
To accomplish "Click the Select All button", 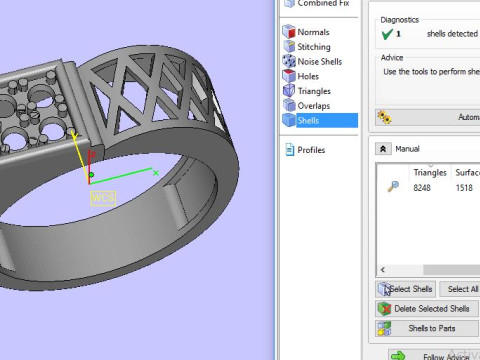I will (460, 289).
